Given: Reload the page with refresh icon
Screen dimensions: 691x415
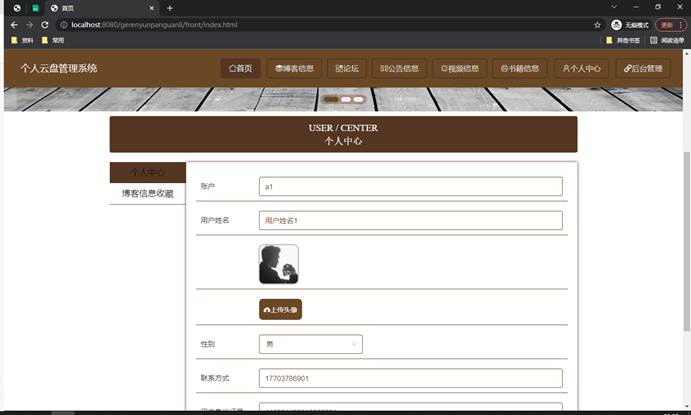Looking at the screenshot, I should [45, 25].
